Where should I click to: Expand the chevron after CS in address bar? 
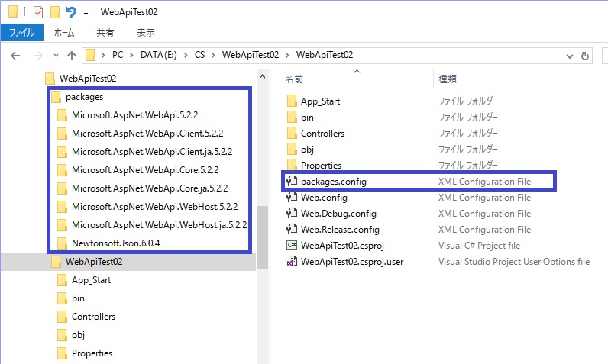(213, 56)
